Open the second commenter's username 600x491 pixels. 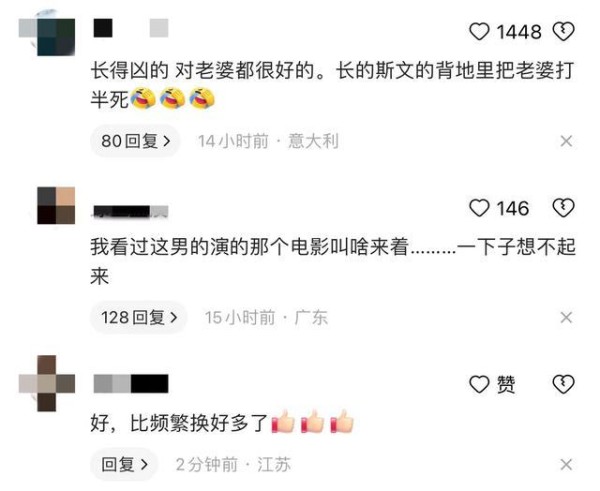131,211
